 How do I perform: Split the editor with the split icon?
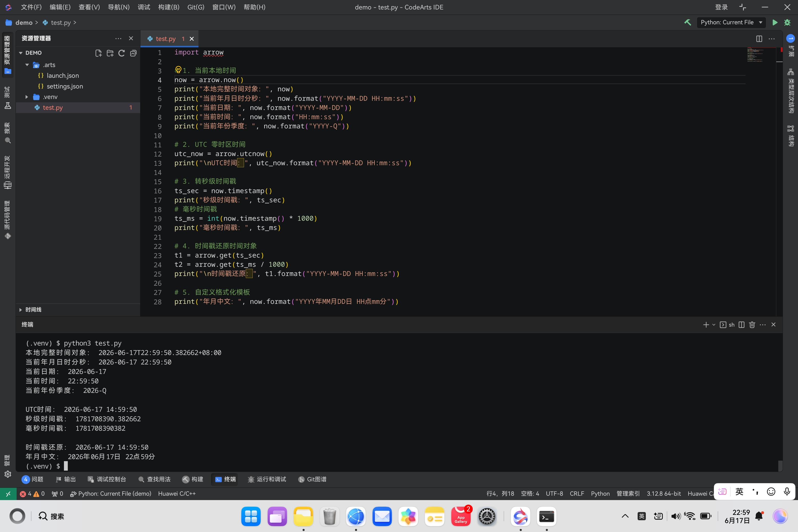(x=759, y=39)
